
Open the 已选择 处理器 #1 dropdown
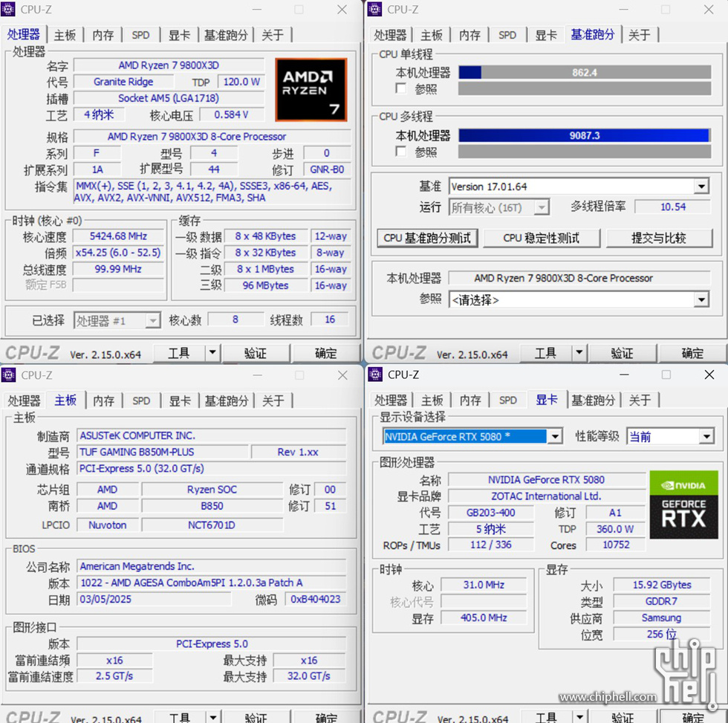point(152,321)
